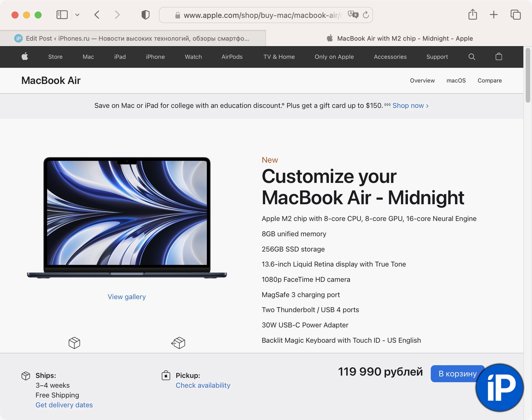Viewport: 532px width, 420px height.
Task: Click the '256GB SSD storage' spec text
Action: click(293, 249)
